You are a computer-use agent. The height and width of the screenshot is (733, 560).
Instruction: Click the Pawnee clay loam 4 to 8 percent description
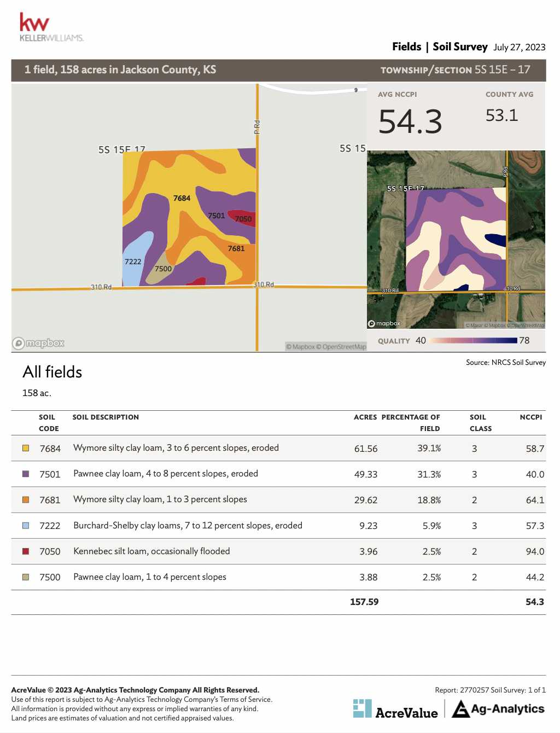166,474
